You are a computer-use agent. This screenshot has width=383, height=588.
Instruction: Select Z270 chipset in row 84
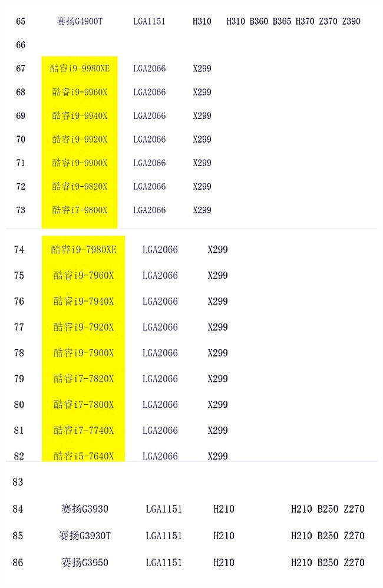click(x=354, y=509)
